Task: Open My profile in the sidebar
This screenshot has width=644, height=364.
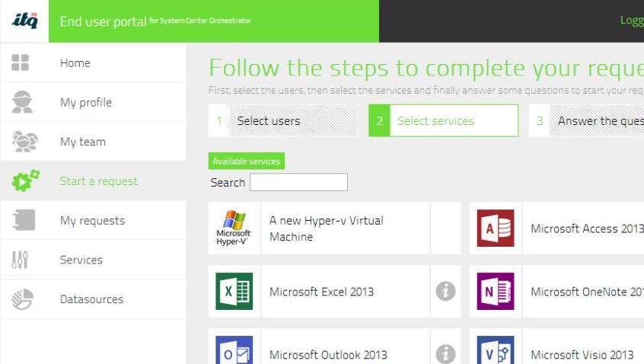Action: (x=94, y=102)
